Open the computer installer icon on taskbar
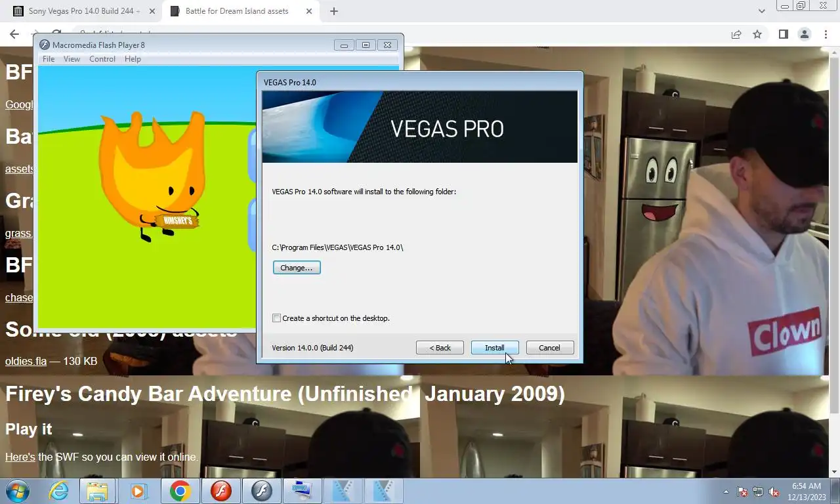The width and height of the screenshot is (840, 504). 303,491
